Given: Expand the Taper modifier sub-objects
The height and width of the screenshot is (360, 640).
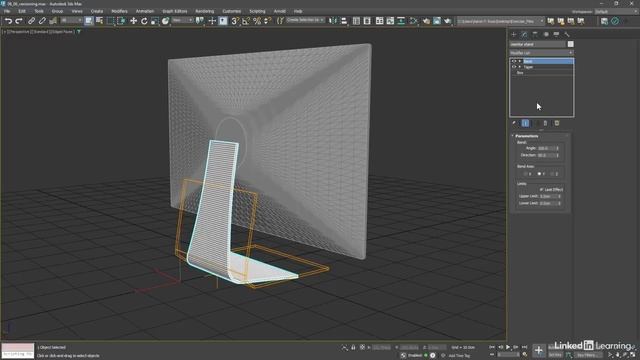Looking at the screenshot, I should click(x=520, y=67).
